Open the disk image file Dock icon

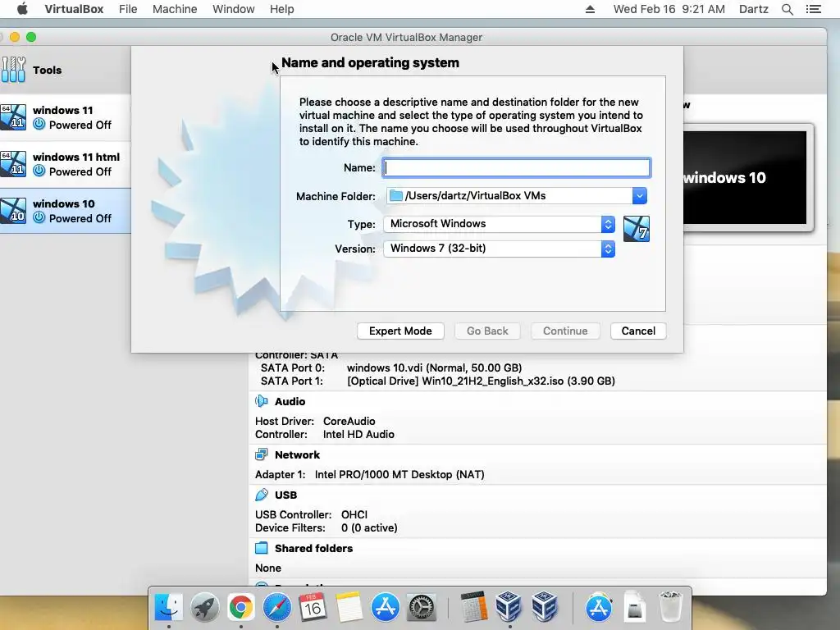tap(634, 608)
